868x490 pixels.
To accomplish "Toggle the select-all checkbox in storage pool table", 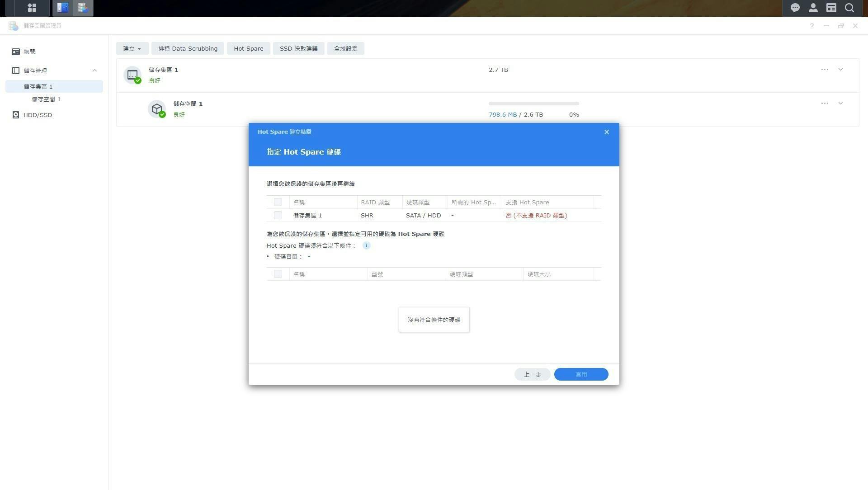I will (x=278, y=202).
